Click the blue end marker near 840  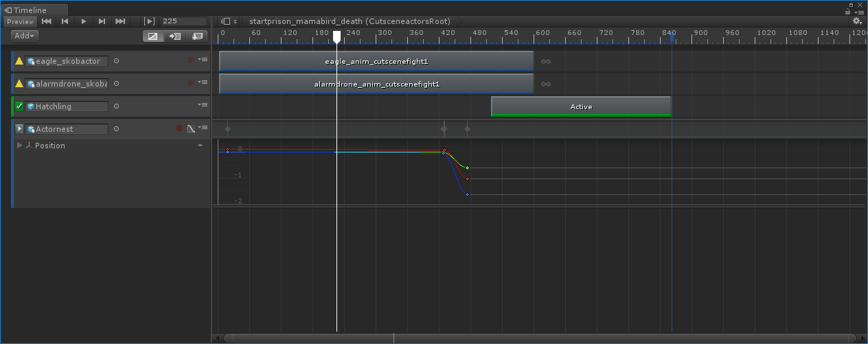pos(672,36)
